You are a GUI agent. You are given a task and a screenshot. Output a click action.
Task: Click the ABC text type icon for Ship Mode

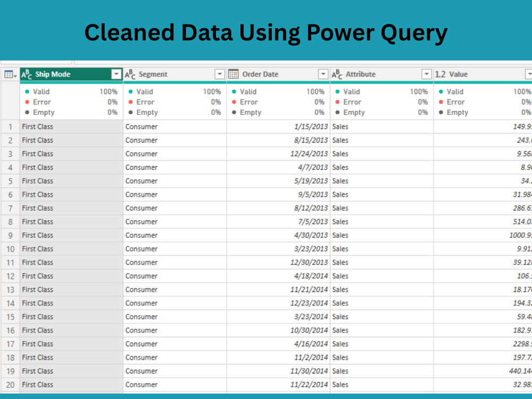pos(27,74)
